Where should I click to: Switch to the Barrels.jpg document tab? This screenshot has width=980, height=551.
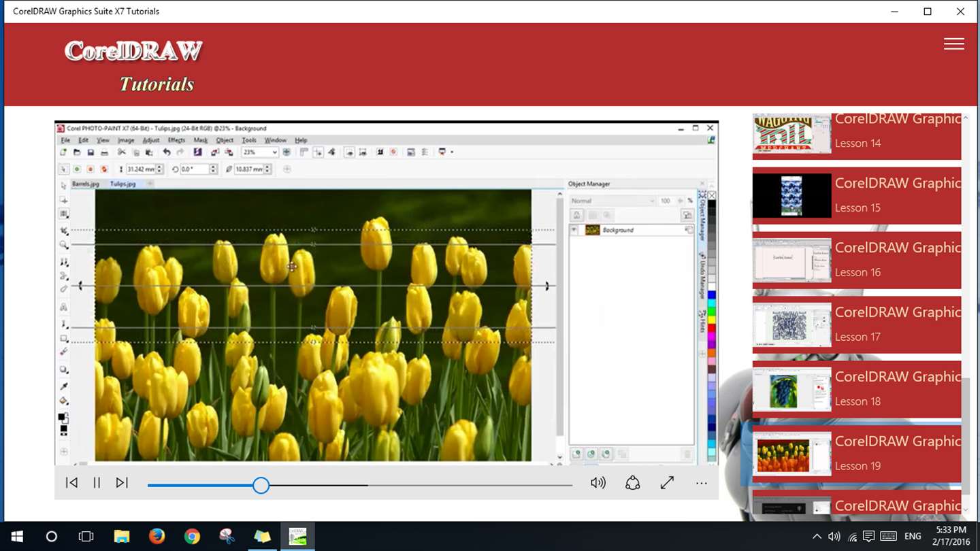86,184
